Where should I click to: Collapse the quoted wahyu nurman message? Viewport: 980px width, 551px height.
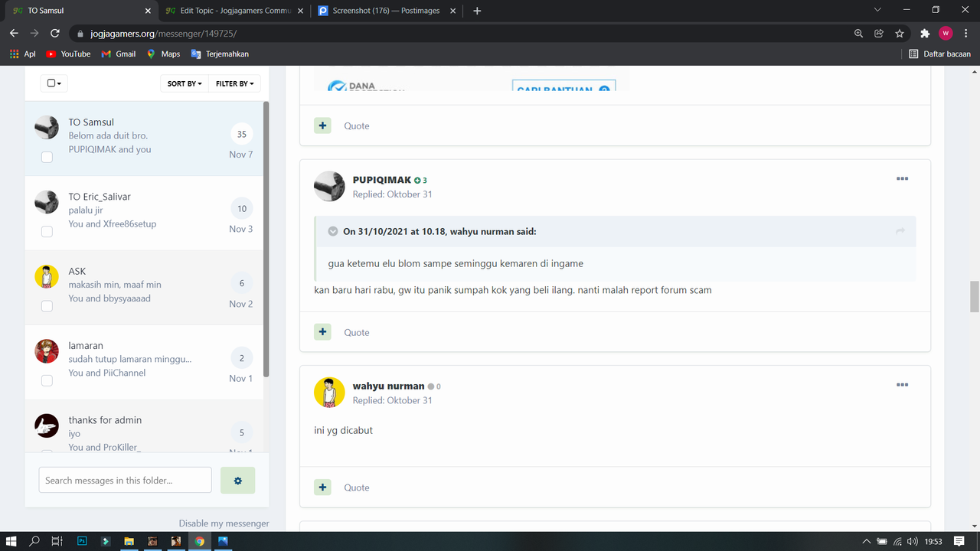[x=333, y=231]
